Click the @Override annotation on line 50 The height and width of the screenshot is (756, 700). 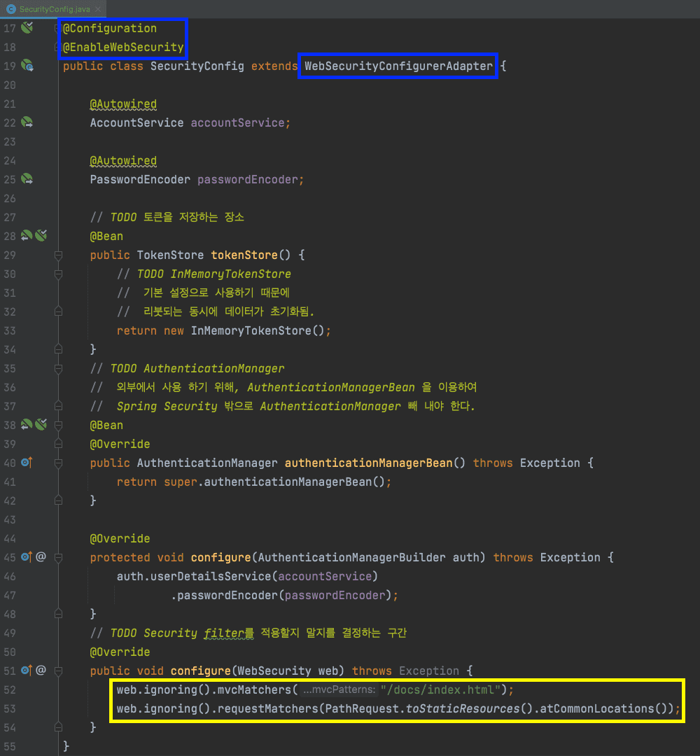click(120, 652)
